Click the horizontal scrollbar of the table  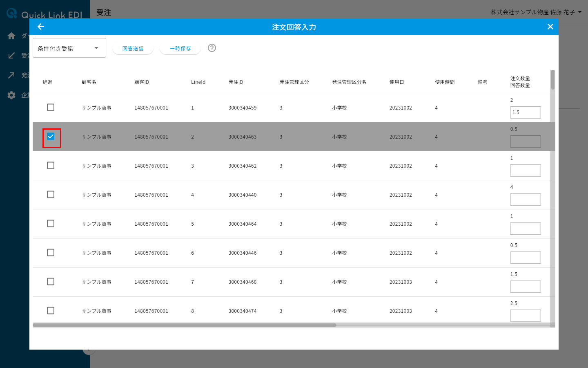[x=185, y=325]
